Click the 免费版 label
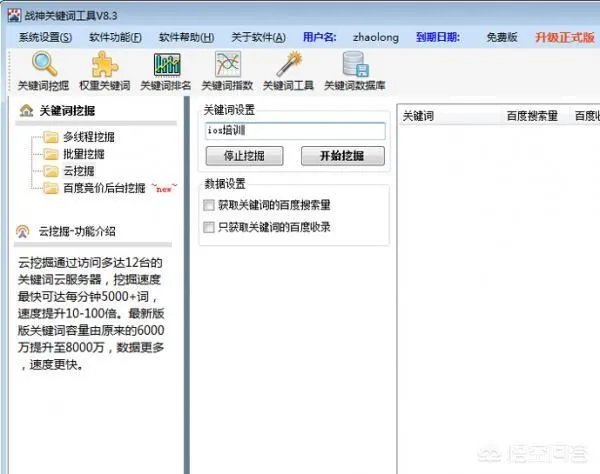This screenshot has width=600, height=474. click(x=502, y=37)
